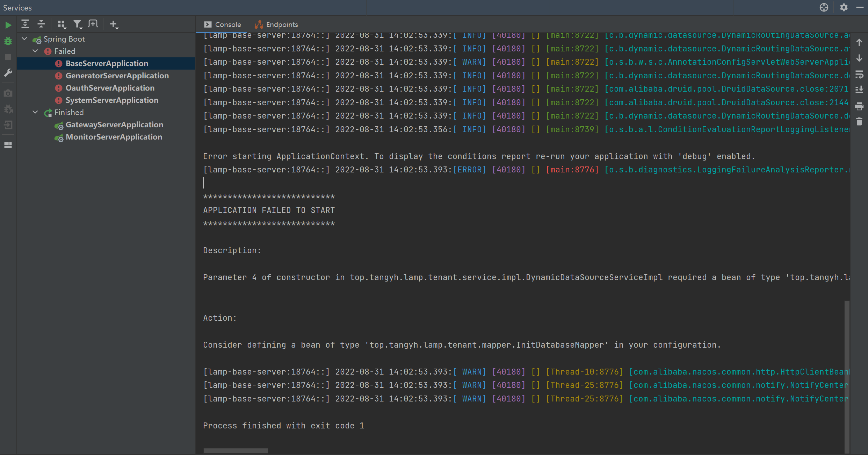Screen dimensions: 868x455
Task: Click the ConditionEvaluationReportLoggingListener log line
Action: click(526, 129)
